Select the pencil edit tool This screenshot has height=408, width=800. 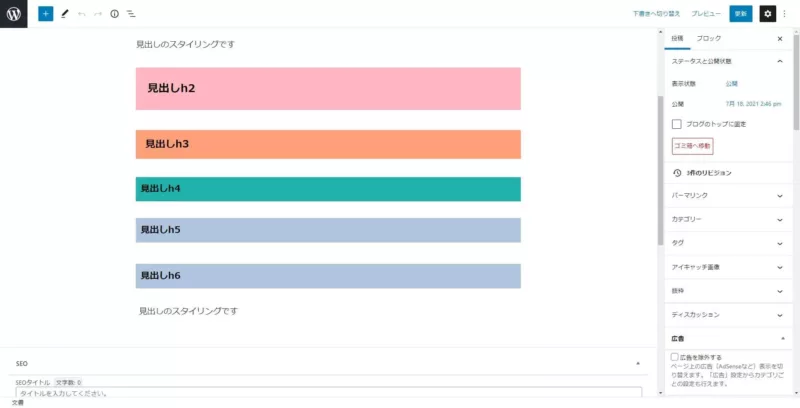(64, 14)
